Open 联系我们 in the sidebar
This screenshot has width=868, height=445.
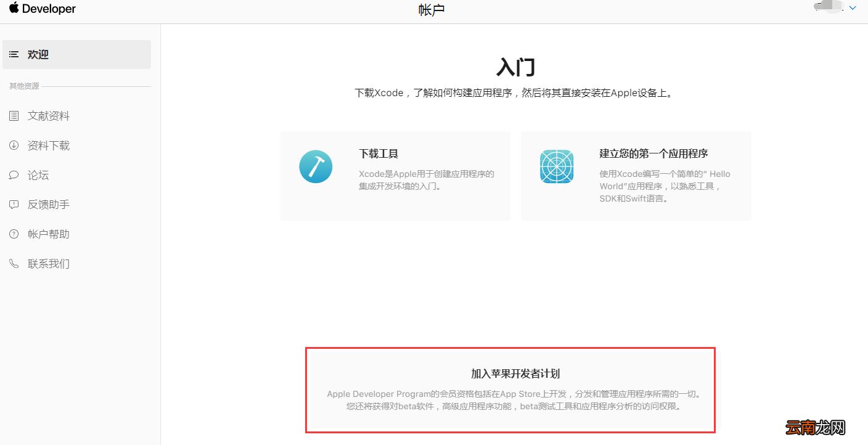click(x=49, y=264)
